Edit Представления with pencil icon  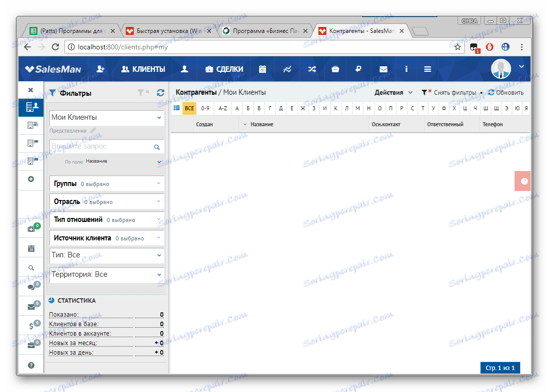click(x=93, y=130)
